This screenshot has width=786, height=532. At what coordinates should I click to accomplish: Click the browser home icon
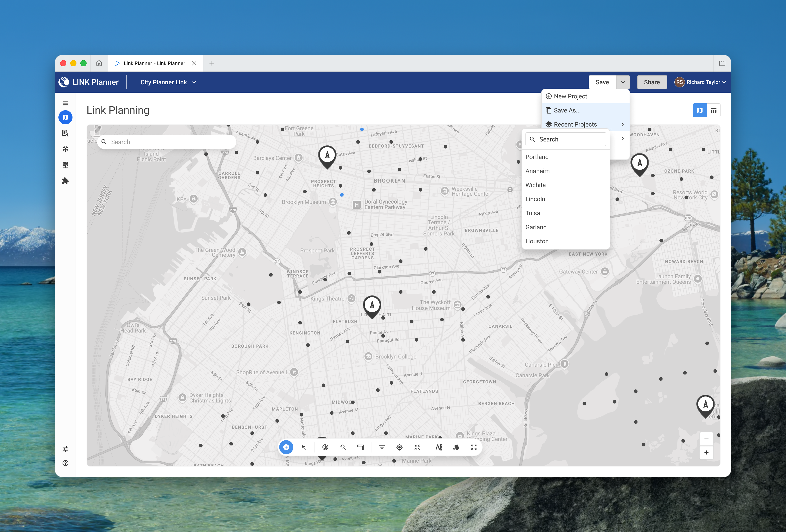[x=99, y=63]
